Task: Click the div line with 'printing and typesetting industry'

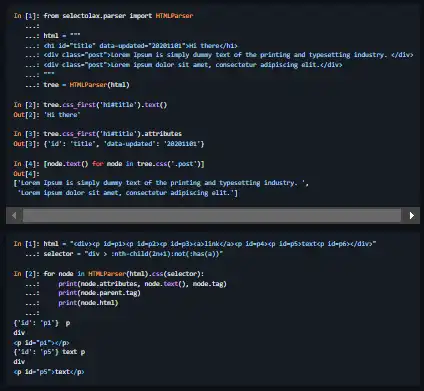Action: 228,55
